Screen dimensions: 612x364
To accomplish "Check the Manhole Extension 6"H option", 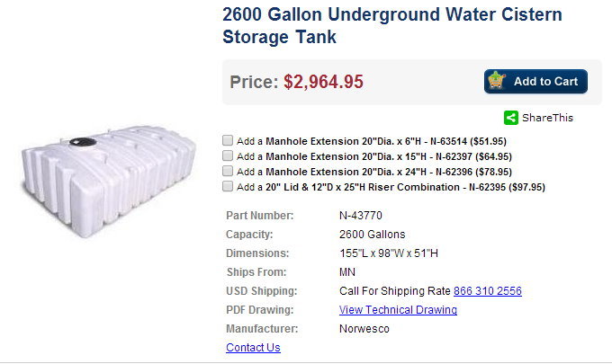I will coord(228,140).
